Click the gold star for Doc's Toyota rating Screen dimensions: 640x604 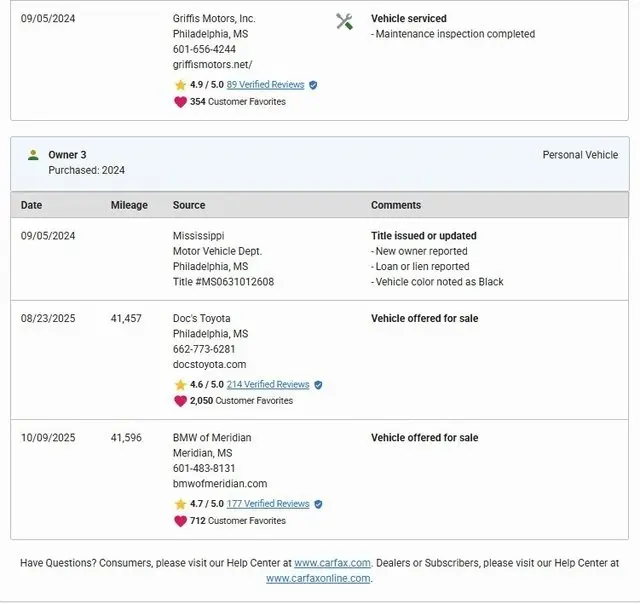tap(180, 384)
